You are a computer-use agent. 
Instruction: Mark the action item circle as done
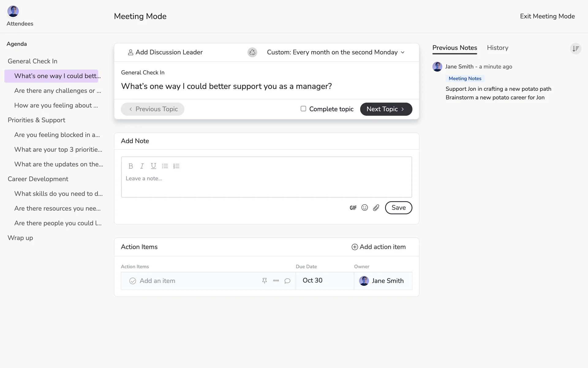click(x=133, y=281)
